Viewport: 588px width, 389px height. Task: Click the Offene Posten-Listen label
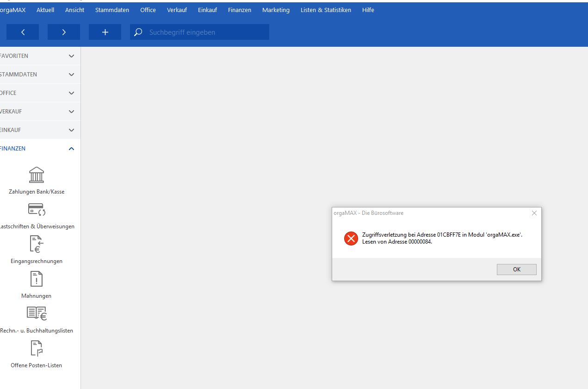coord(37,365)
